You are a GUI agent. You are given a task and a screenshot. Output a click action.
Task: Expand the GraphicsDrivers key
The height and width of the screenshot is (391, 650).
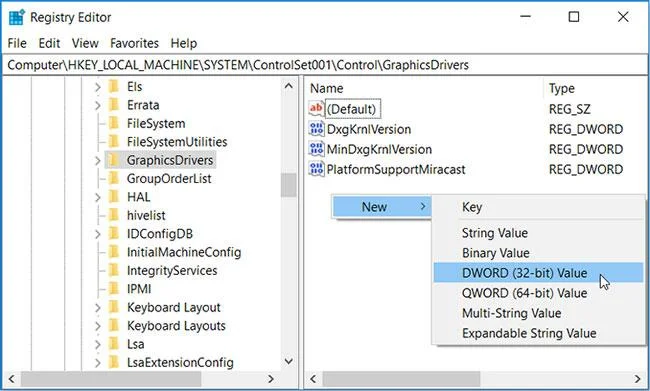[97, 160]
